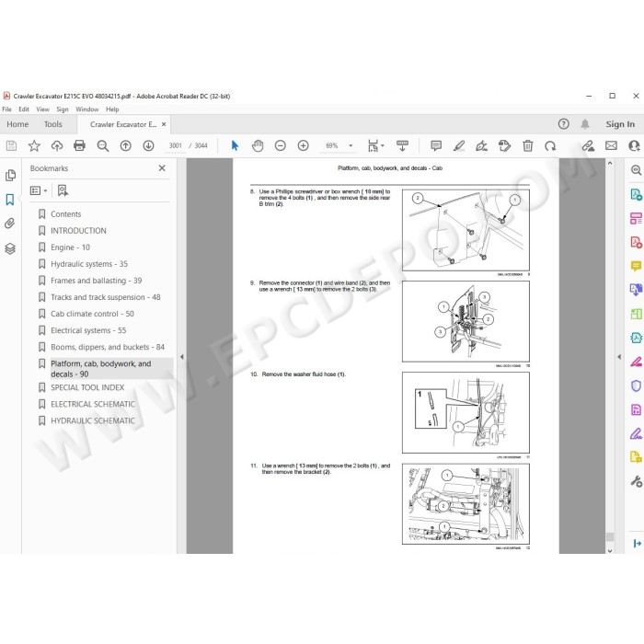Go to previous page arrow
This screenshot has height=644, width=644.
pyautogui.click(x=126, y=145)
